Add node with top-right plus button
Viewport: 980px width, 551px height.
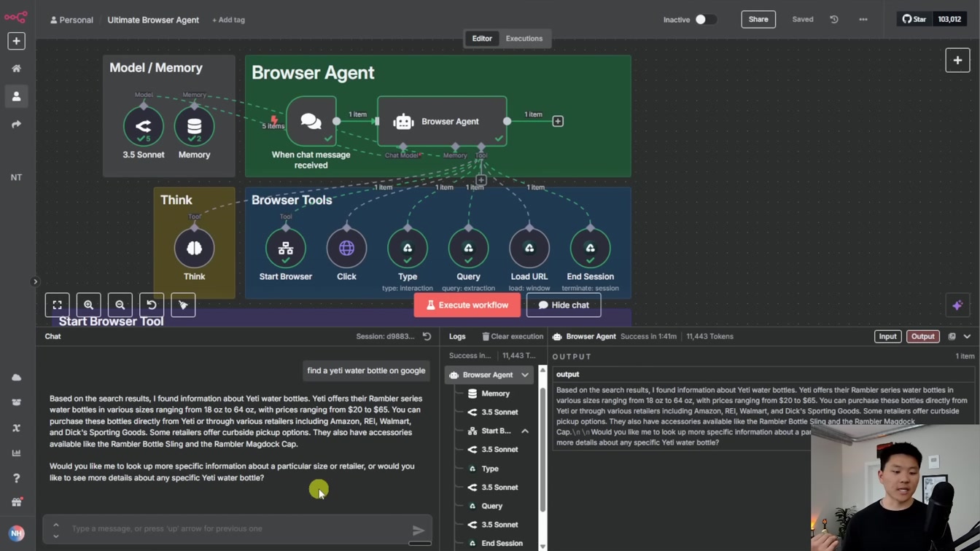tap(957, 60)
